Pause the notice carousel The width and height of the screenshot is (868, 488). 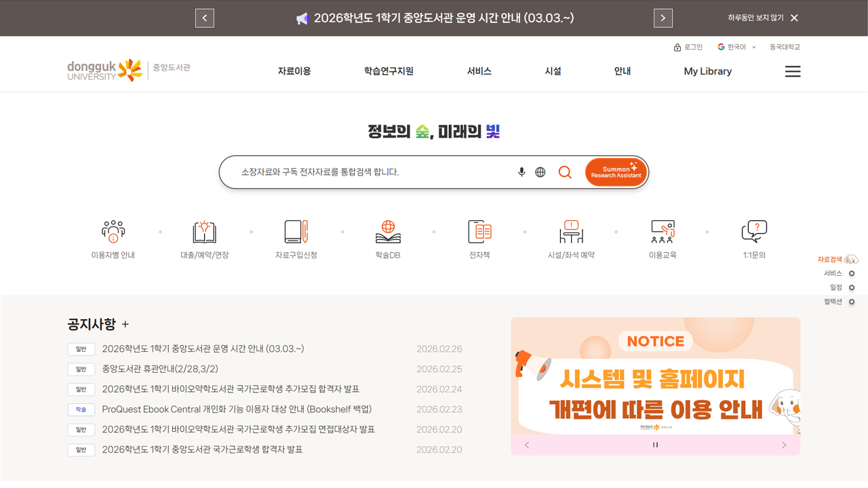click(655, 445)
